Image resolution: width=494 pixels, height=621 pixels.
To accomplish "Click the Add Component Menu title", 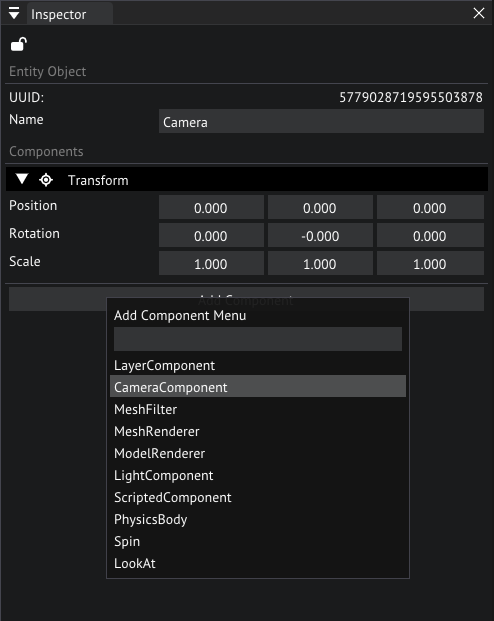I will [x=180, y=316].
